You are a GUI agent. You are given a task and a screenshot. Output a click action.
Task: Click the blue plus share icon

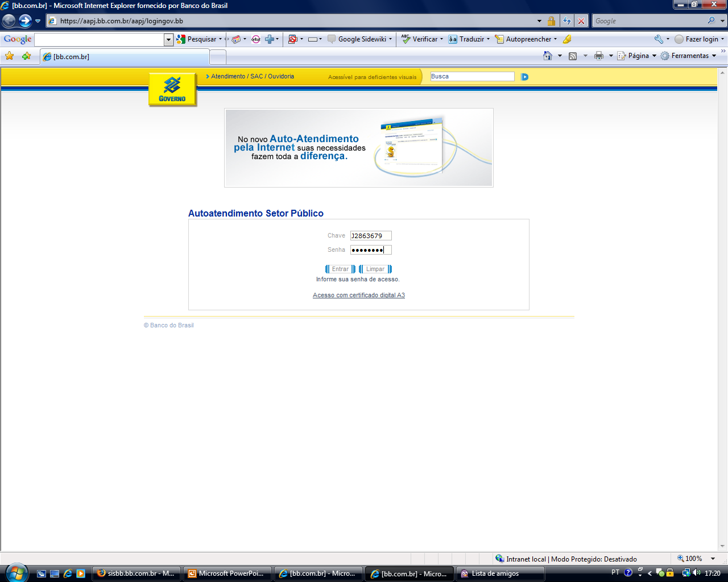[x=270, y=39]
